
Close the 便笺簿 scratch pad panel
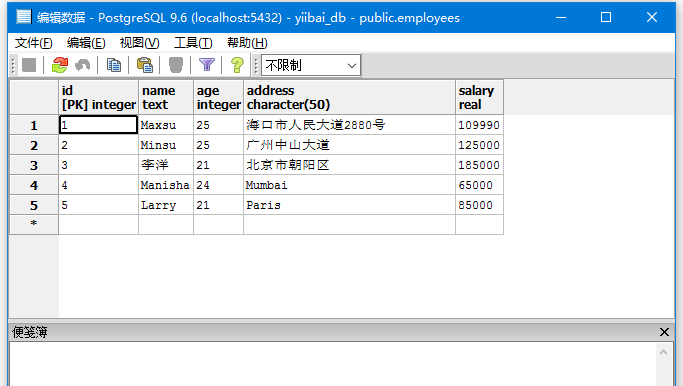point(664,332)
